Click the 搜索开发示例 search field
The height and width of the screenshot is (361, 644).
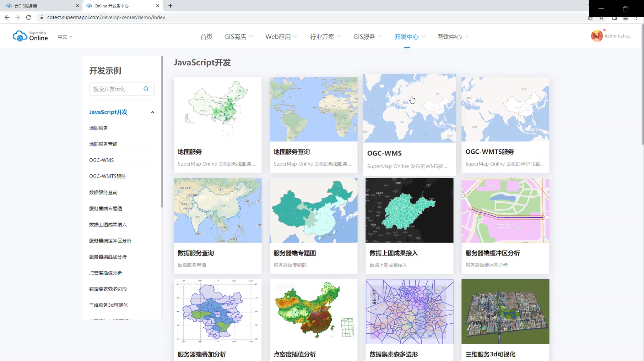122,89
